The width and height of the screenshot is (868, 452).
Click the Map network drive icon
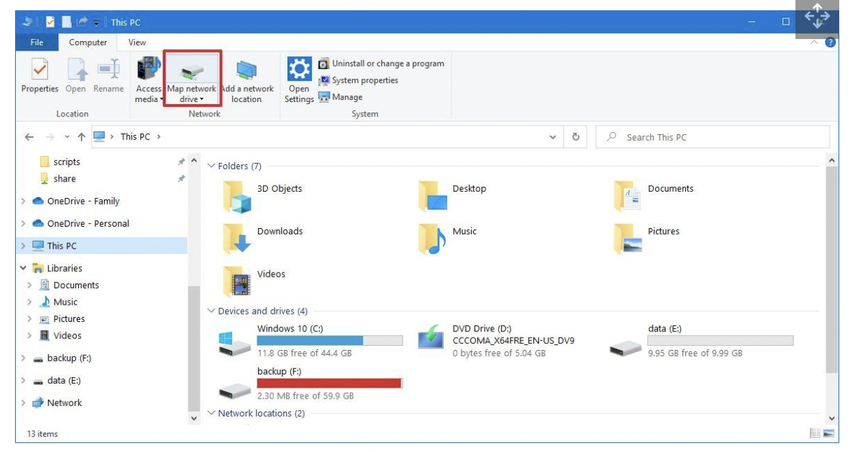click(191, 70)
